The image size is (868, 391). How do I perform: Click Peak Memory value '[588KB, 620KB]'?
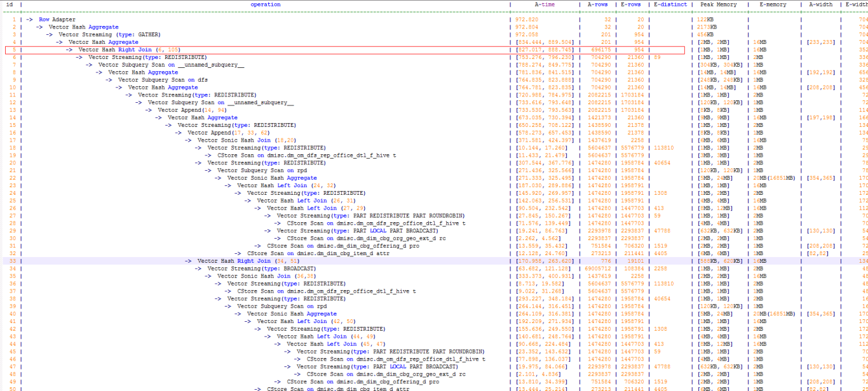(x=720, y=261)
